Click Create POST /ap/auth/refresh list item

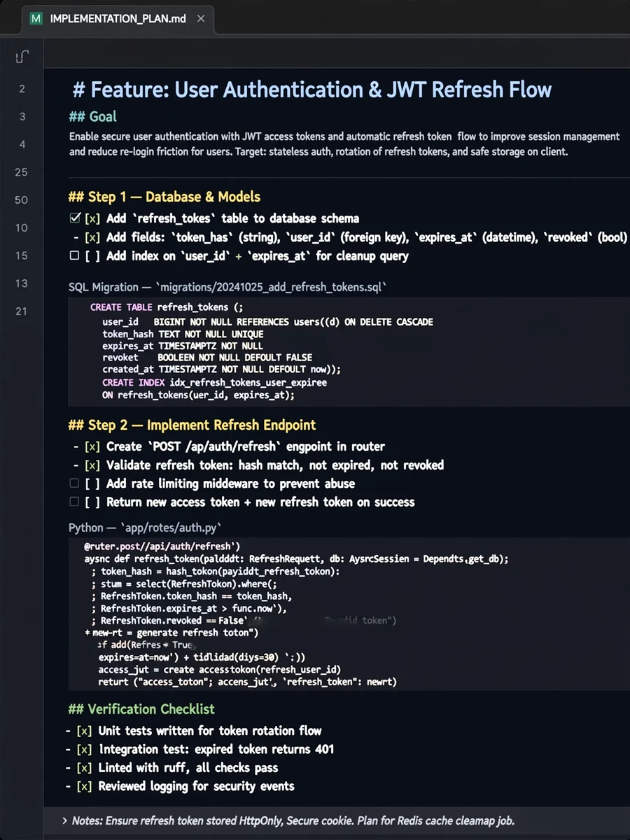tap(229, 447)
